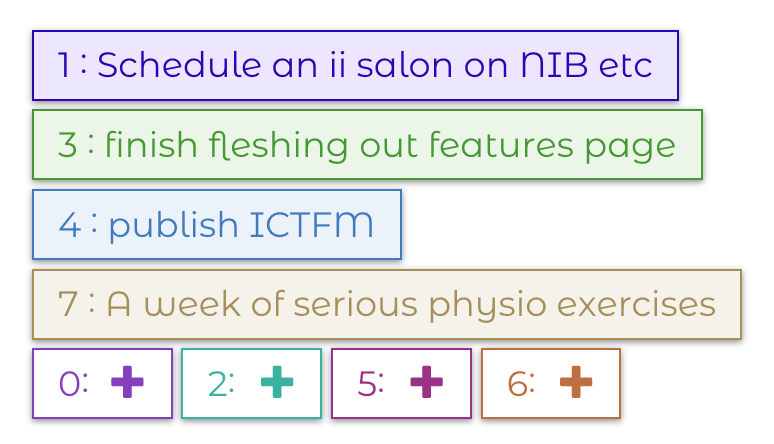Open the 'Schedule an ii salon' item
The image size is (774, 444).
[355, 66]
